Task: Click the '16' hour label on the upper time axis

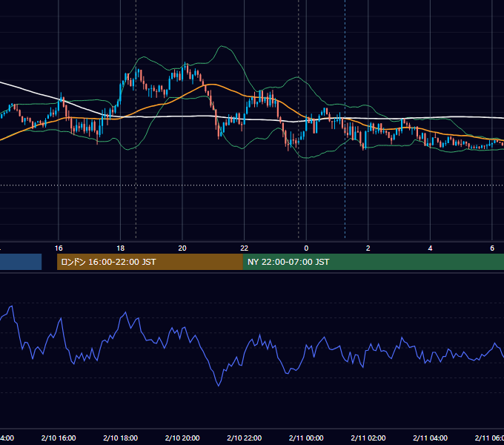Action: pyautogui.click(x=59, y=248)
